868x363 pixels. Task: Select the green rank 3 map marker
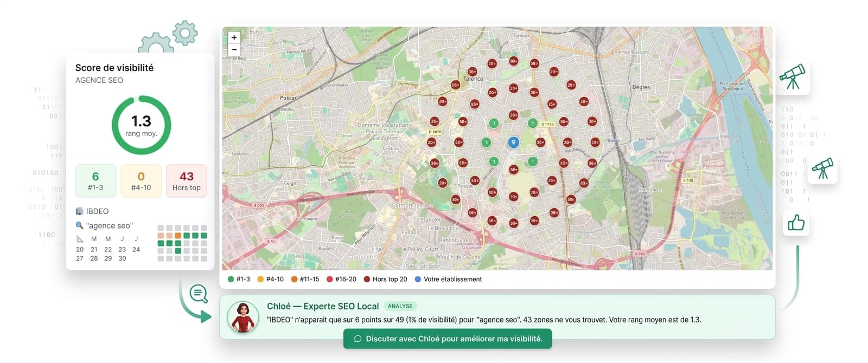tap(486, 142)
